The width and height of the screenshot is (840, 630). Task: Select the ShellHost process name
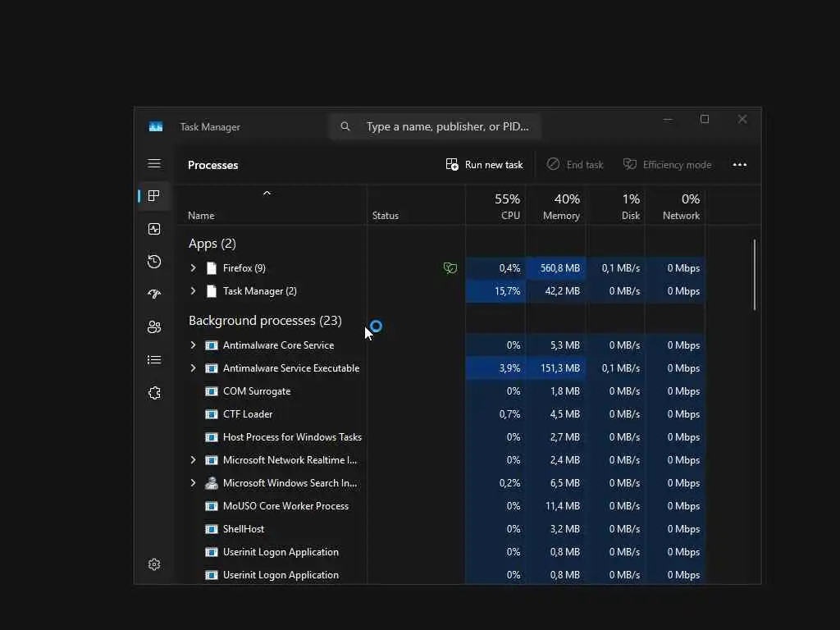pyautogui.click(x=244, y=529)
